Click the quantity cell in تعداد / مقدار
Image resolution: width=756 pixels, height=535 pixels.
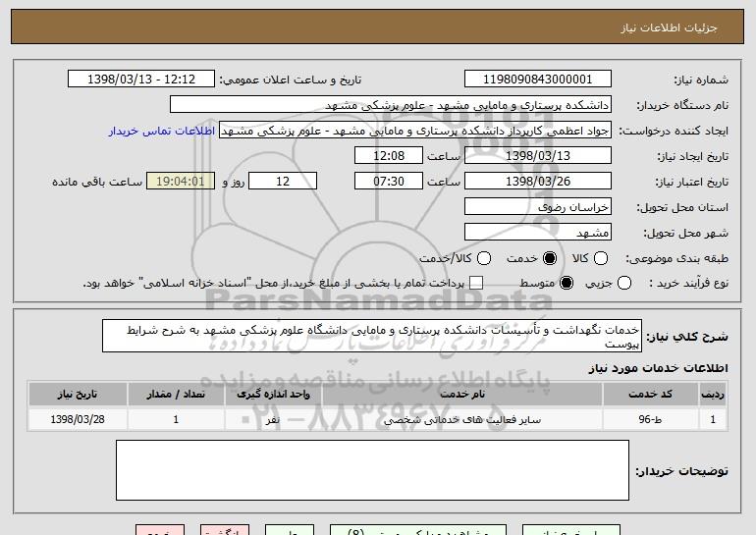pos(176,419)
